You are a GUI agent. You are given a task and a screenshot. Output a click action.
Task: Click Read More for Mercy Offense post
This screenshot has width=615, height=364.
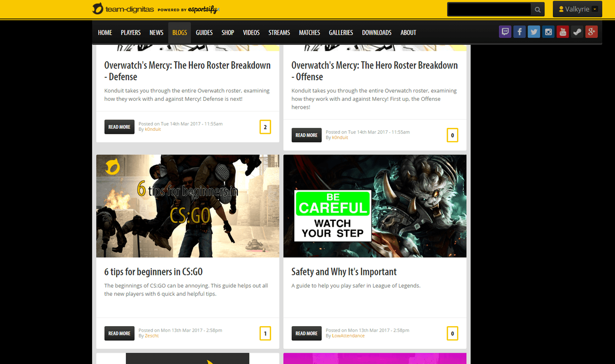point(307,135)
